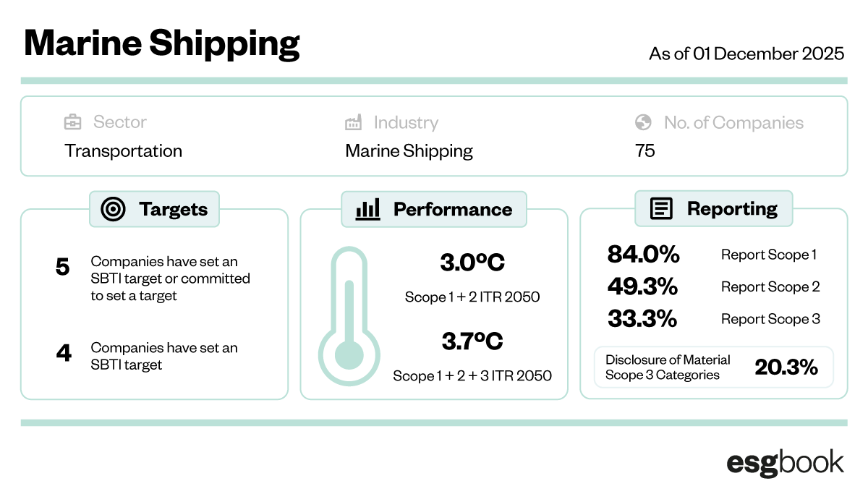Click the factory Industry icon

pos(353,122)
